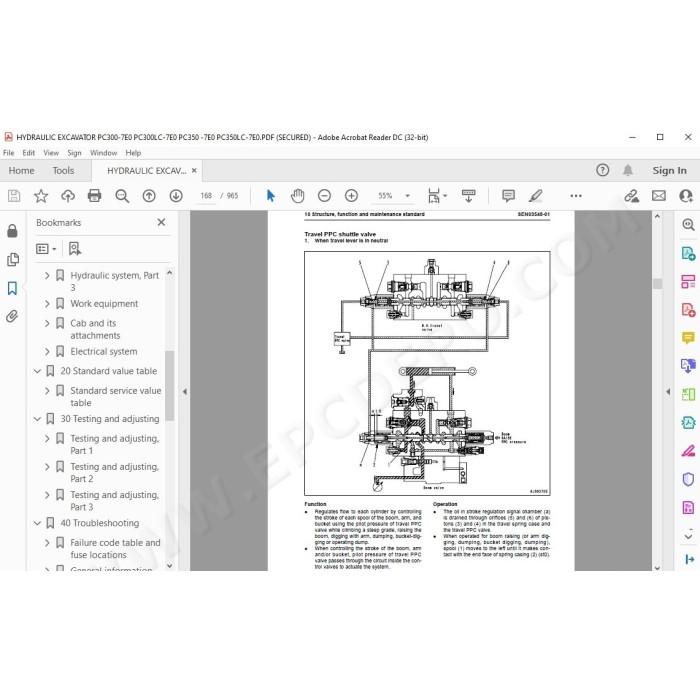Add a comment with speech bubble icon
Viewport: 700px width, 700px height.
[508, 196]
